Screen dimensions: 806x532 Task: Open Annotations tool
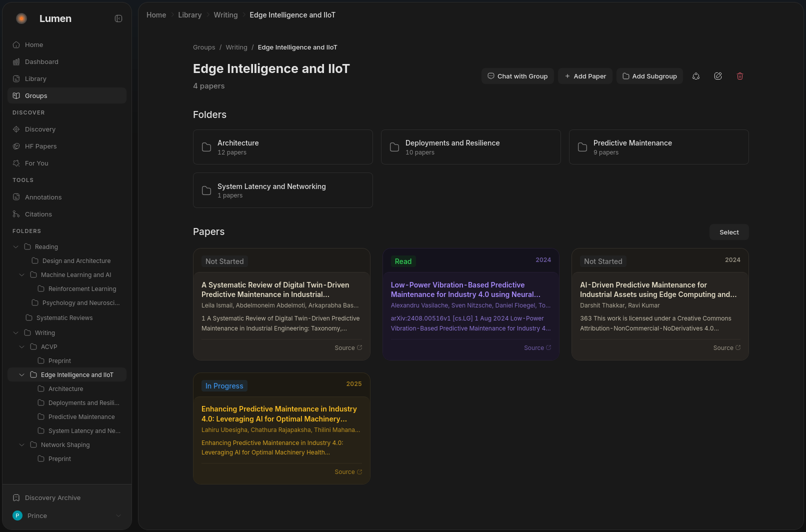[67, 197]
